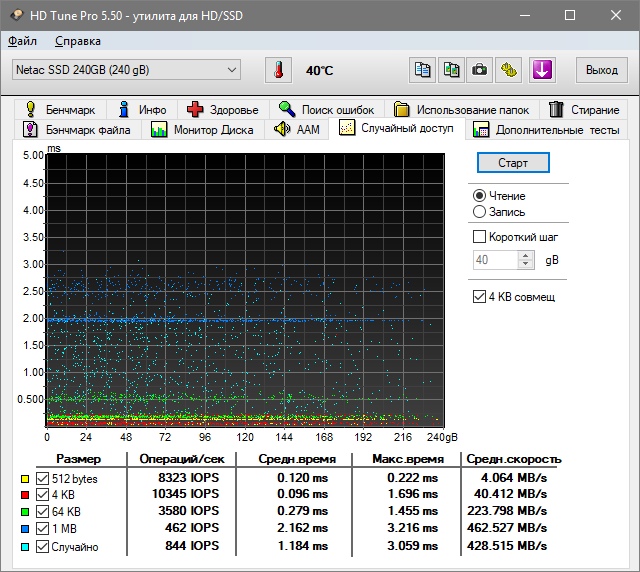
Task: Click the yellow 512 bytes color swatch
Action: (x=25, y=479)
